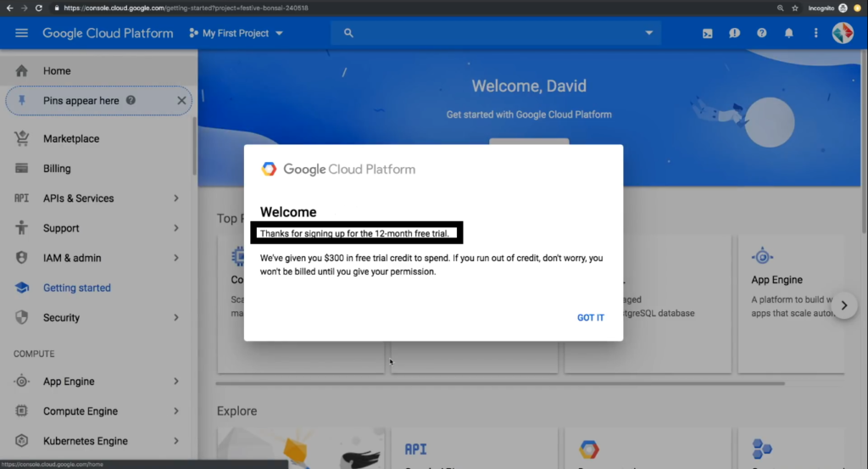868x469 pixels.
Task: Expand the Compute Engine submenu arrow
Action: [x=176, y=410]
